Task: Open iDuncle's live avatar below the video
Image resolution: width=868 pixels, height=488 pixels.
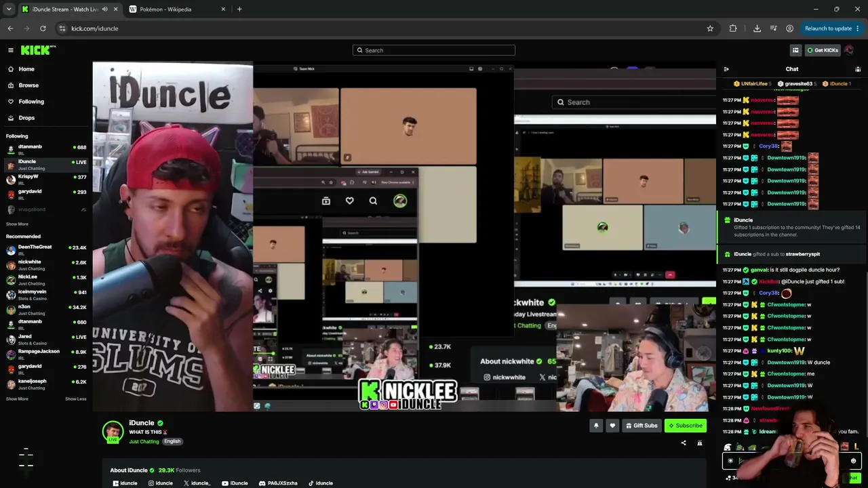Action: click(113, 432)
